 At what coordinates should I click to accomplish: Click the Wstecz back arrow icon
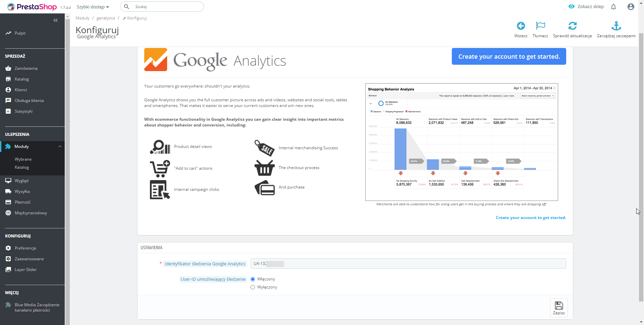(521, 26)
